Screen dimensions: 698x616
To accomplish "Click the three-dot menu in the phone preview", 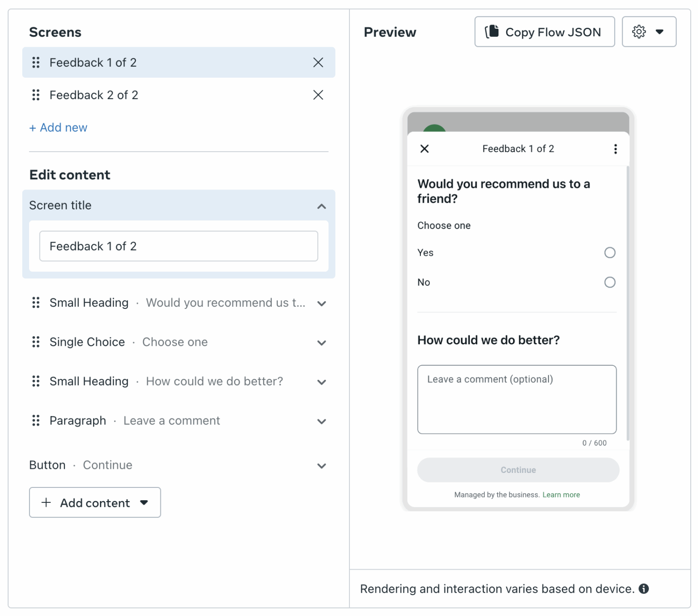I will (616, 149).
